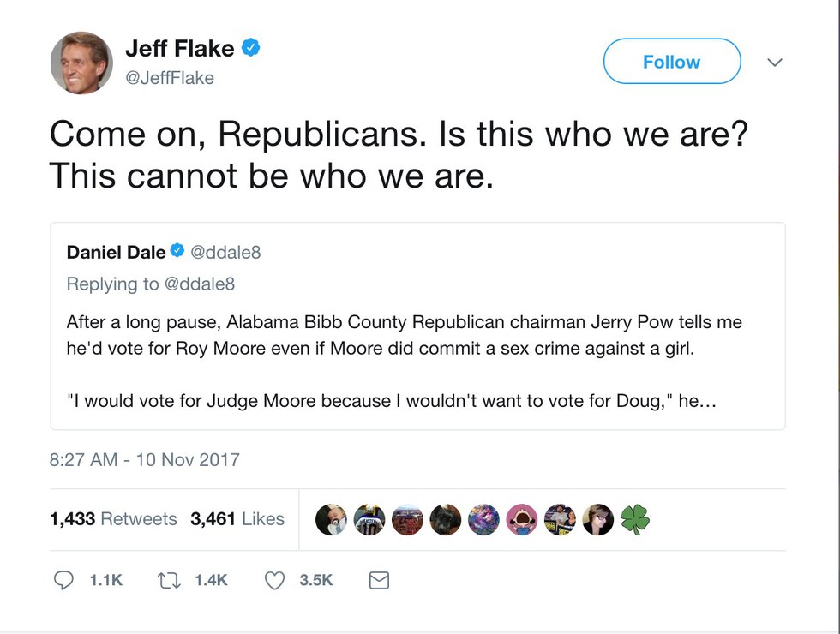Click the envelope direct message icon
Viewport: 840px width, 634px height.
pyautogui.click(x=379, y=581)
